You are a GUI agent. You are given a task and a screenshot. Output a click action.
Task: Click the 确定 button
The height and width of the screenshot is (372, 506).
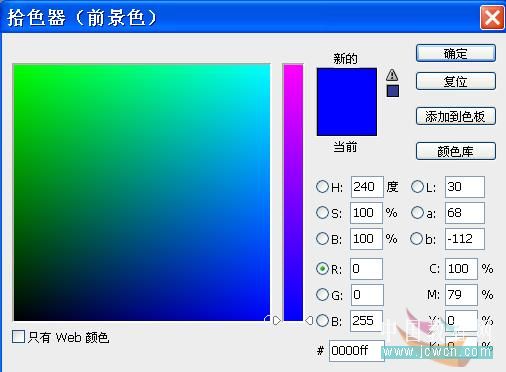click(x=456, y=53)
